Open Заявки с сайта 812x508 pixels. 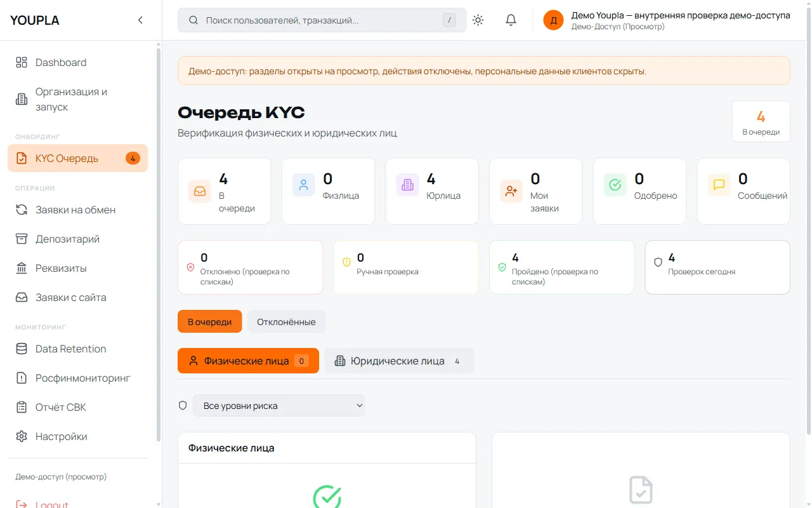point(77,297)
